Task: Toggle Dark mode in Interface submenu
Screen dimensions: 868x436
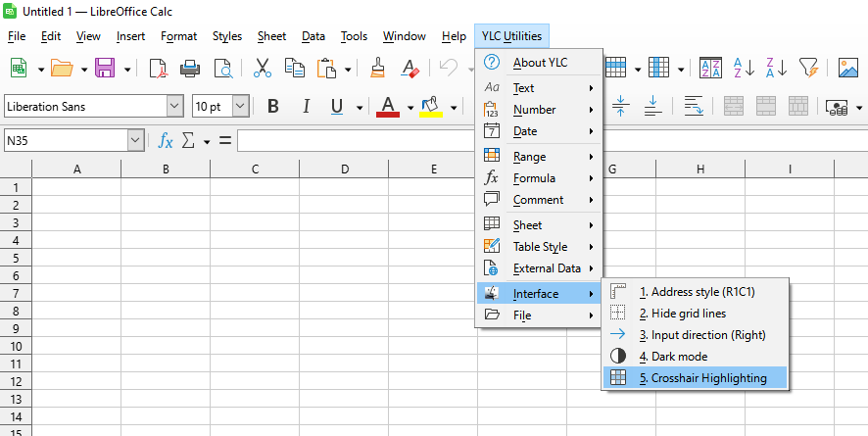Action: [679, 357]
